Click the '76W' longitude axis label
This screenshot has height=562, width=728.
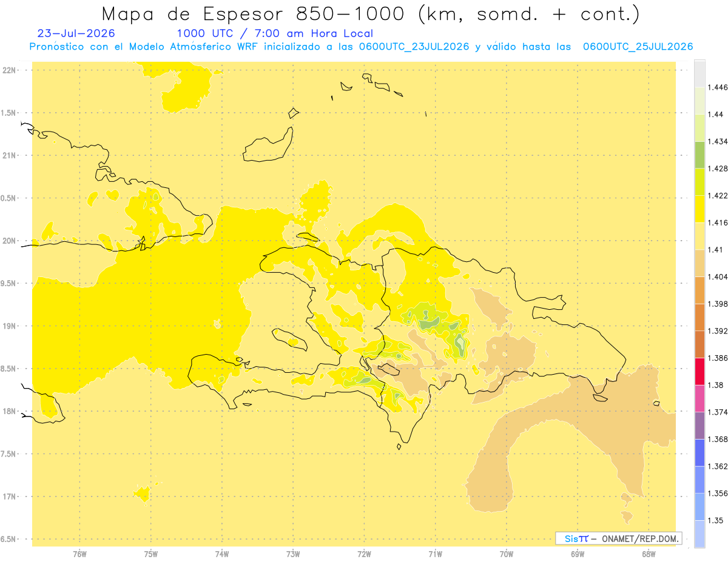tap(79, 554)
